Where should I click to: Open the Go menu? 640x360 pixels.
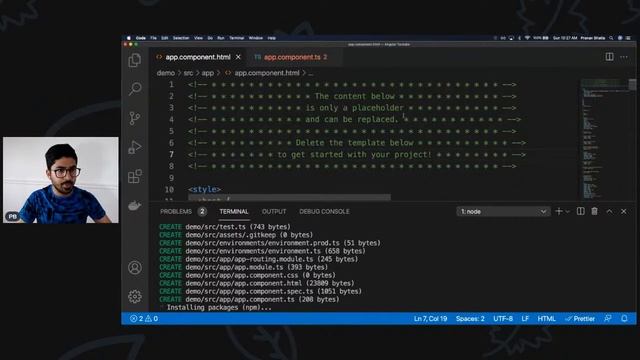coord(210,38)
